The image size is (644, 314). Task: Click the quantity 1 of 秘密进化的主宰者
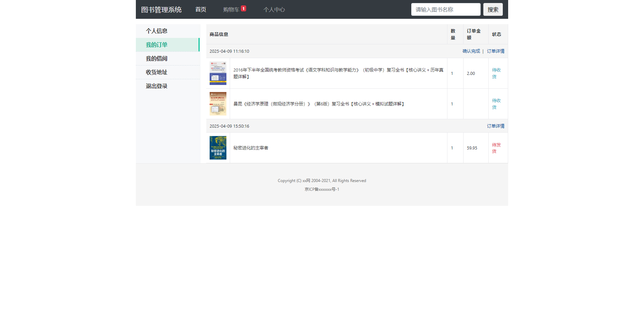point(452,148)
